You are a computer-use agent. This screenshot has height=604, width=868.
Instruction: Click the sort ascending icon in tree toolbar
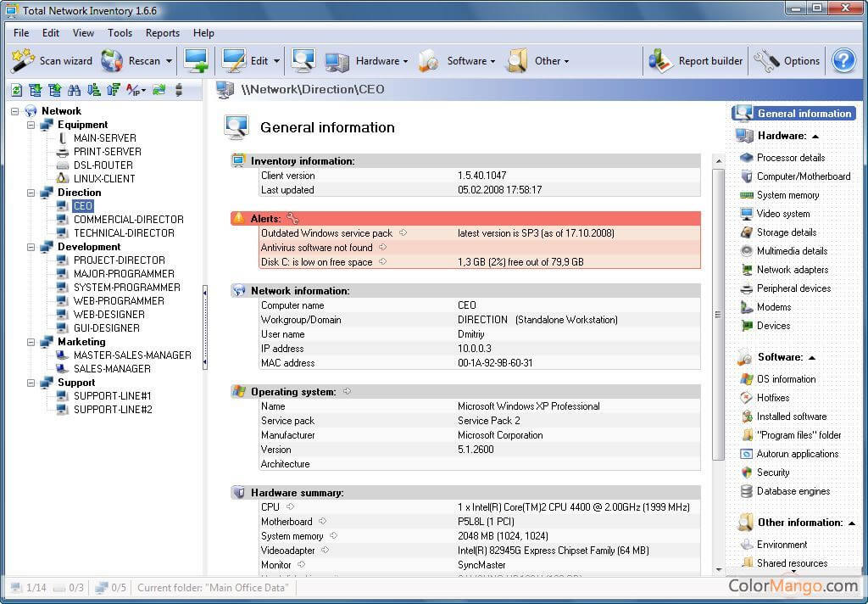click(114, 90)
